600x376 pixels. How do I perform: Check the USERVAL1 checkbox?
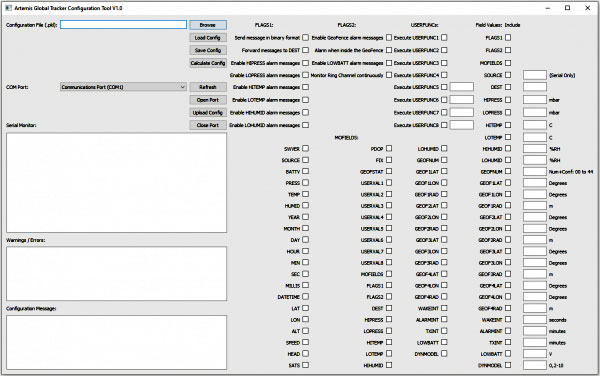(x=389, y=183)
